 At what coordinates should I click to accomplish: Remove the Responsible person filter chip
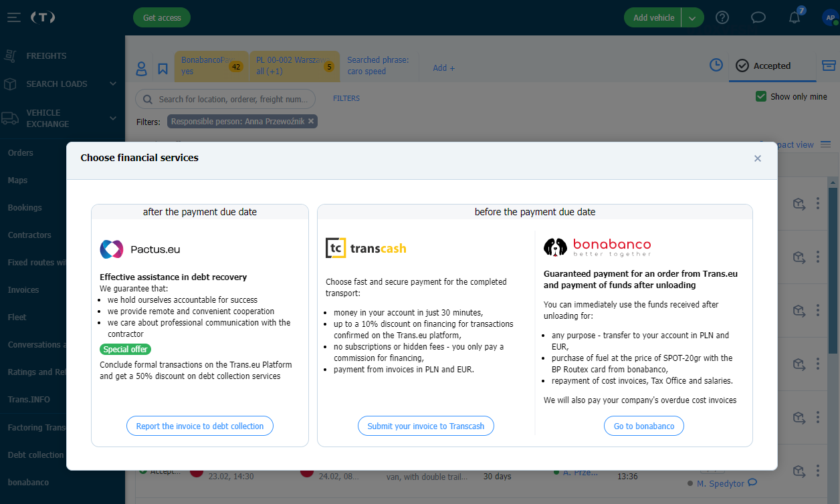point(311,122)
